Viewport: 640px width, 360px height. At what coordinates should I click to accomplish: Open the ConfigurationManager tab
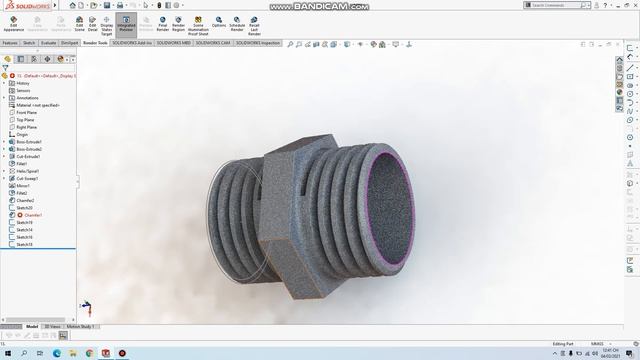(x=34, y=59)
